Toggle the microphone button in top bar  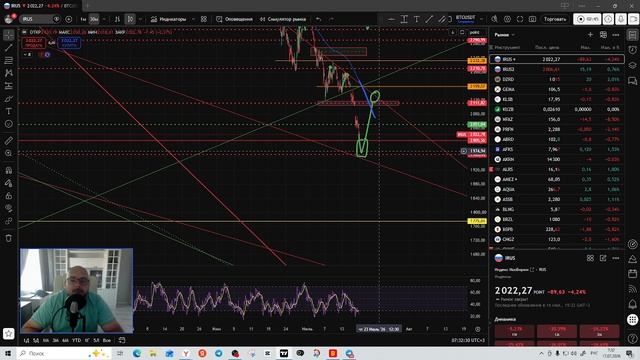621,19
